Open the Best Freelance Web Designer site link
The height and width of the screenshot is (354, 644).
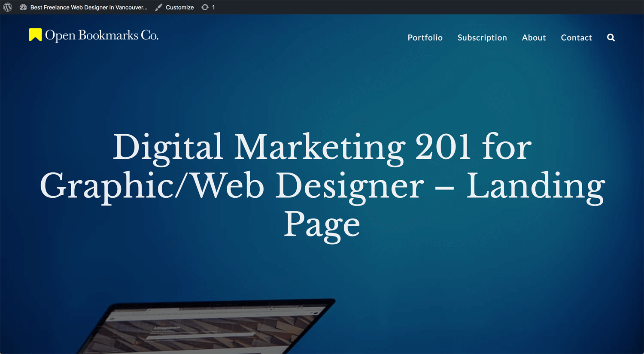pos(88,7)
